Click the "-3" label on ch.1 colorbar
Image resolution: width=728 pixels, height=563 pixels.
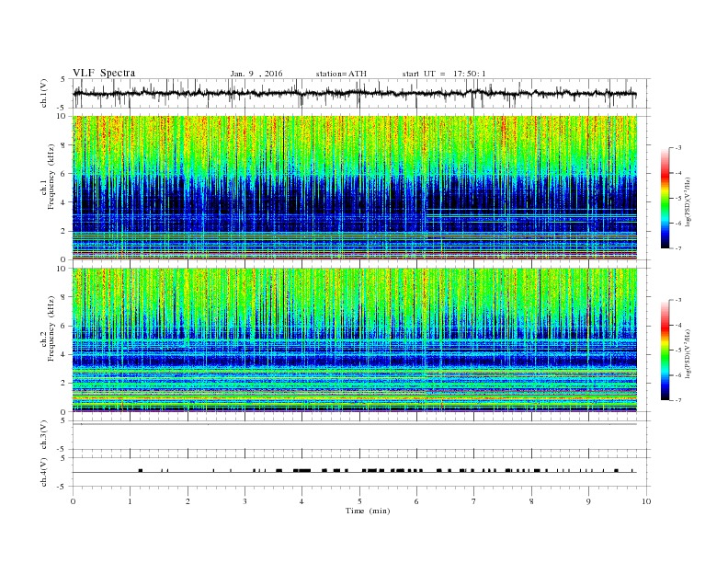(677, 148)
